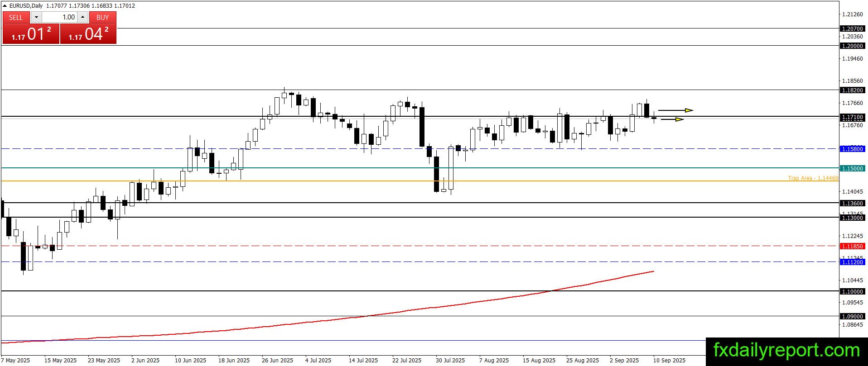The height and width of the screenshot is (366, 868).
Task: Click the 1.17100 price level label
Action: 852,117
